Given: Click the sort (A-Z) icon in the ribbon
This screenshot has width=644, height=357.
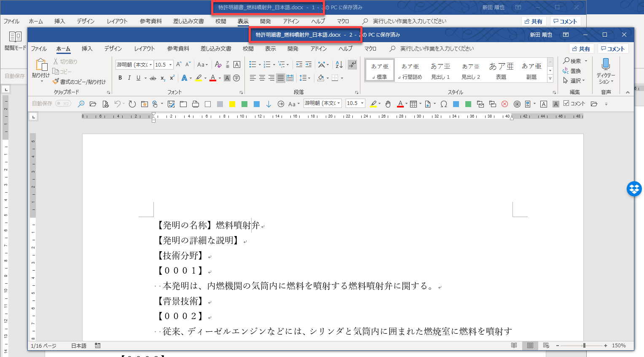Looking at the screenshot, I should pyautogui.click(x=339, y=64).
